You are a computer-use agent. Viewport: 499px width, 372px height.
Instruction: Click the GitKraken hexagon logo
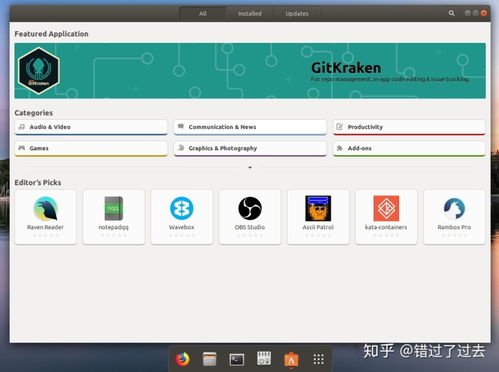click(x=39, y=71)
